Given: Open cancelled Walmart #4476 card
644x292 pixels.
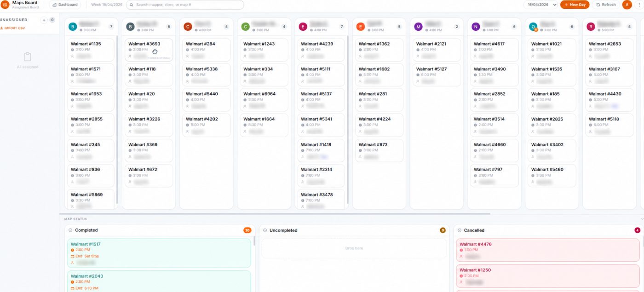Looking at the screenshot, I should (547, 250).
